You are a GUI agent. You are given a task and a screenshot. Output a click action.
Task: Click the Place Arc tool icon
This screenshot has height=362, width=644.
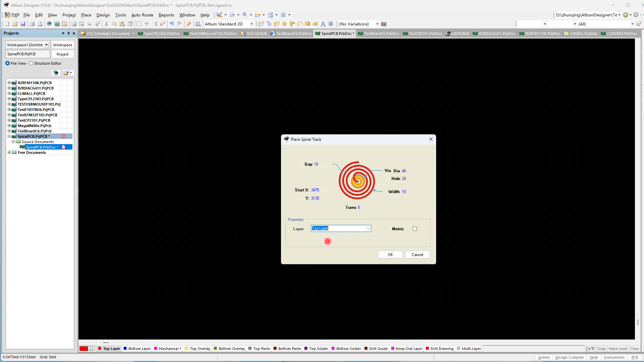click(300, 24)
